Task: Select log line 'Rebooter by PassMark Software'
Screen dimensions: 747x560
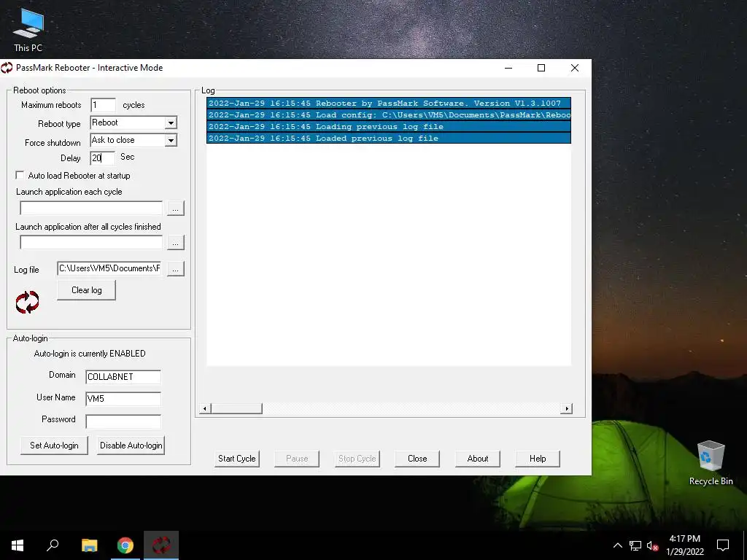Action: (x=389, y=104)
